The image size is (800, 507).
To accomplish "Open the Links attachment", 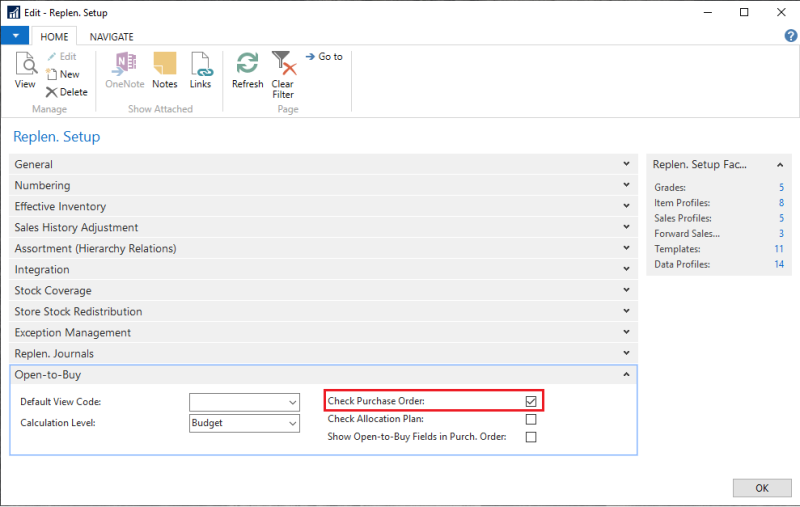I will coord(201,70).
